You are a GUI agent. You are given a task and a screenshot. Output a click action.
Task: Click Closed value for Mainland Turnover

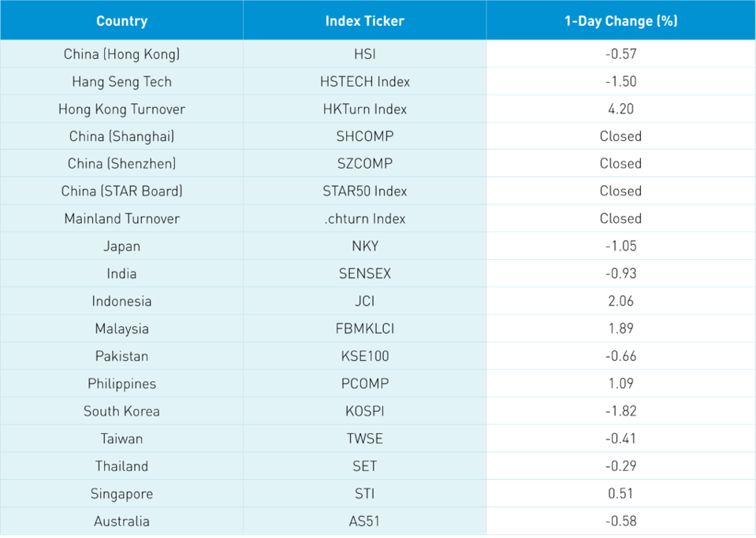[620, 219]
